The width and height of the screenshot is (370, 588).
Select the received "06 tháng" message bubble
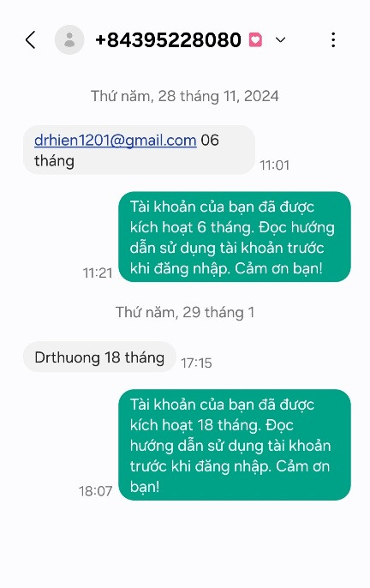click(139, 150)
